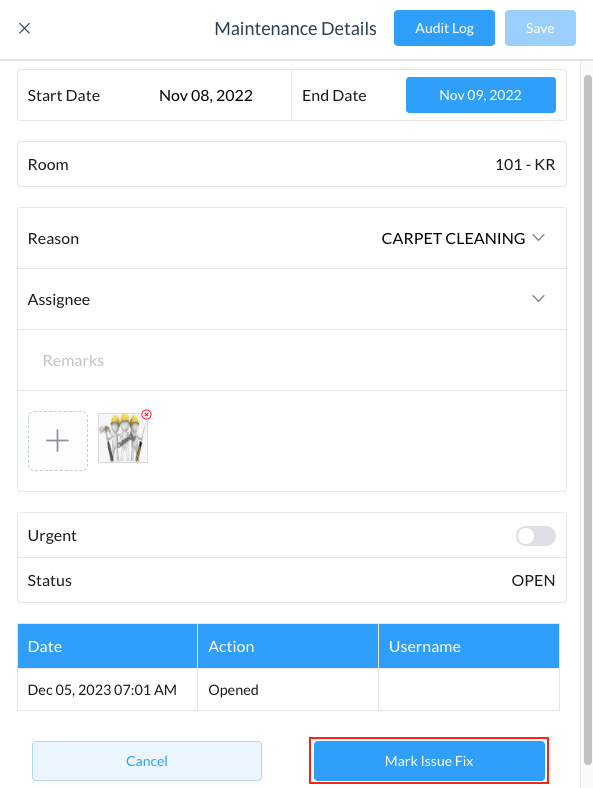Click the Username column header
593x788 pixels.
(x=469, y=646)
